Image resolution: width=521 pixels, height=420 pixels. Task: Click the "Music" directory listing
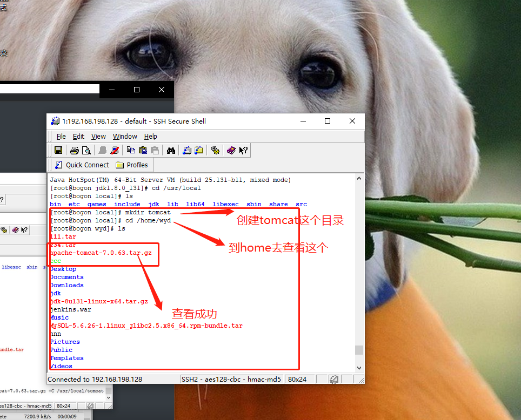tap(59, 317)
